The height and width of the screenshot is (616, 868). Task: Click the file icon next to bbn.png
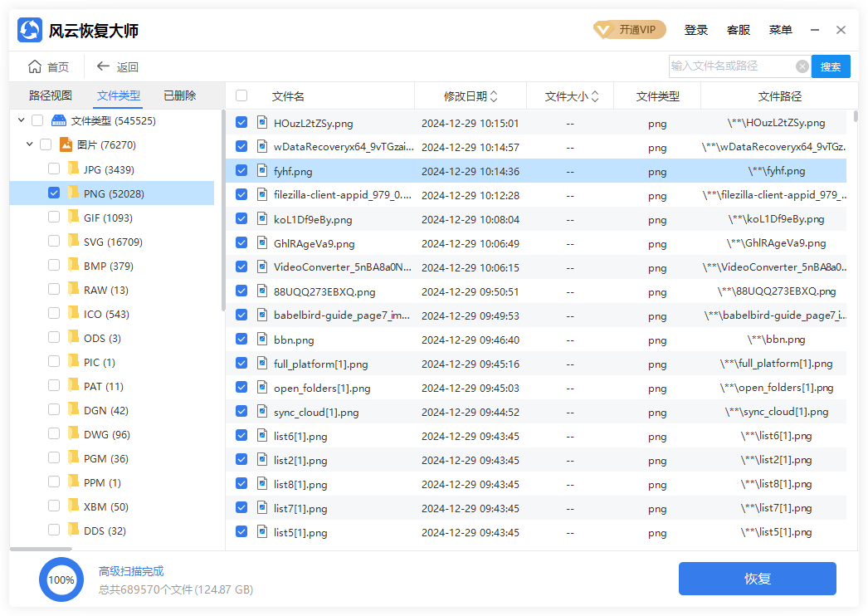(x=264, y=339)
